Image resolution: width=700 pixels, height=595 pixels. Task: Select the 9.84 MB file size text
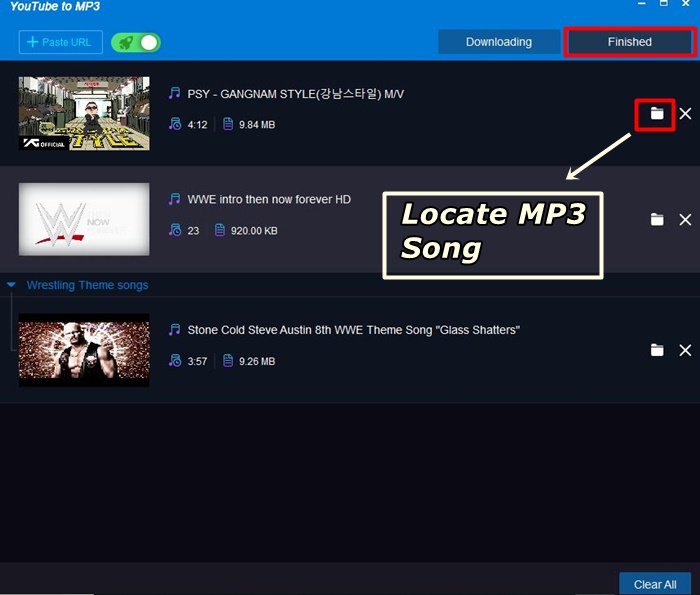(257, 125)
